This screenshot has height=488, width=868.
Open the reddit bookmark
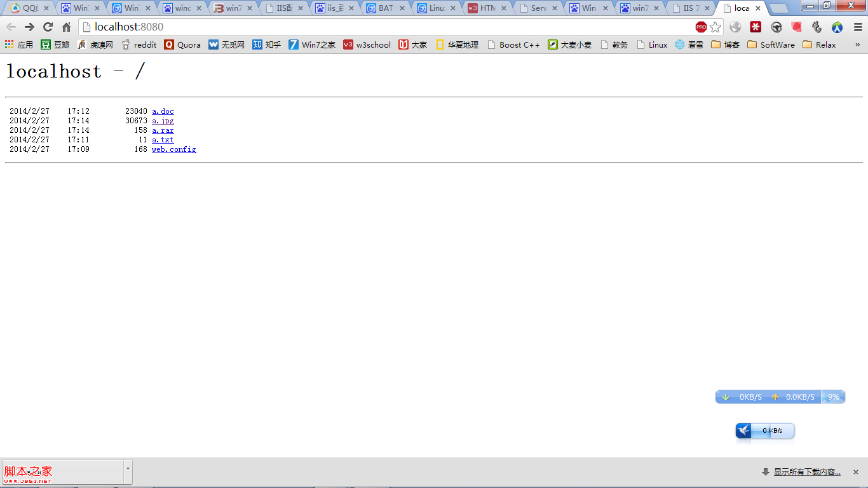click(x=139, y=44)
